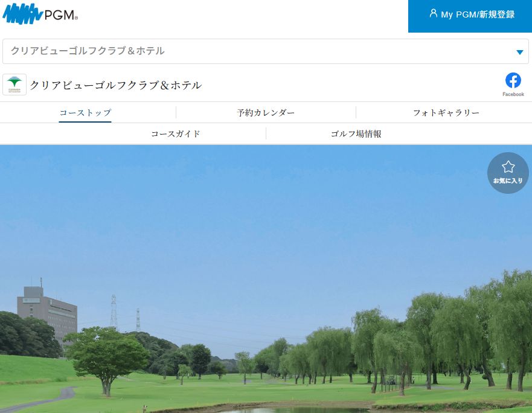532x413 pixels.
Task: Expand the golf course selector arrow
Action: [x=519, y=52]
